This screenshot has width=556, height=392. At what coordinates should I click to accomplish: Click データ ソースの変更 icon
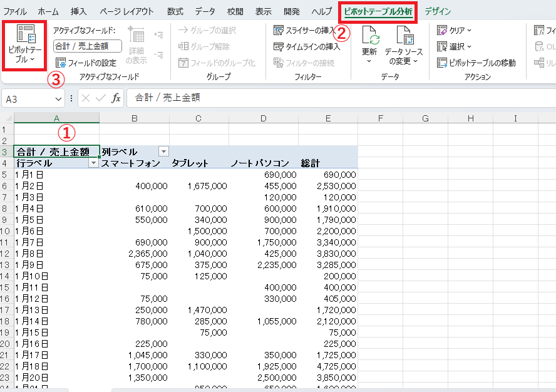(404, 35)
